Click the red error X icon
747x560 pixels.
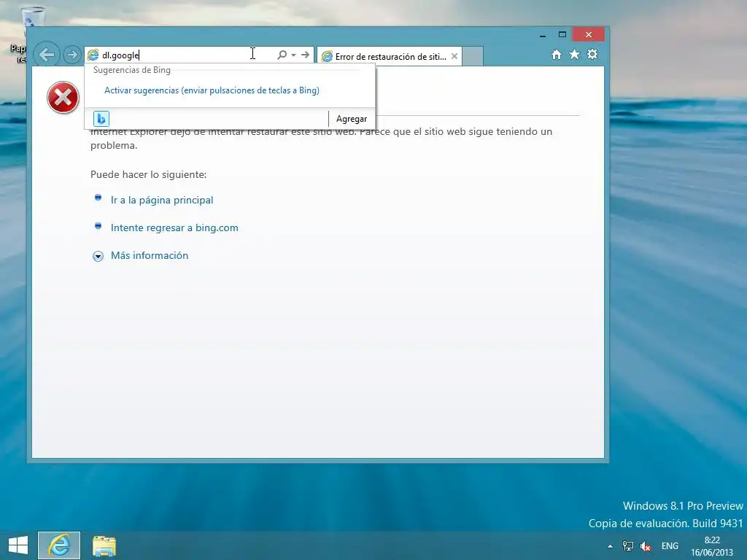point(63,98)
